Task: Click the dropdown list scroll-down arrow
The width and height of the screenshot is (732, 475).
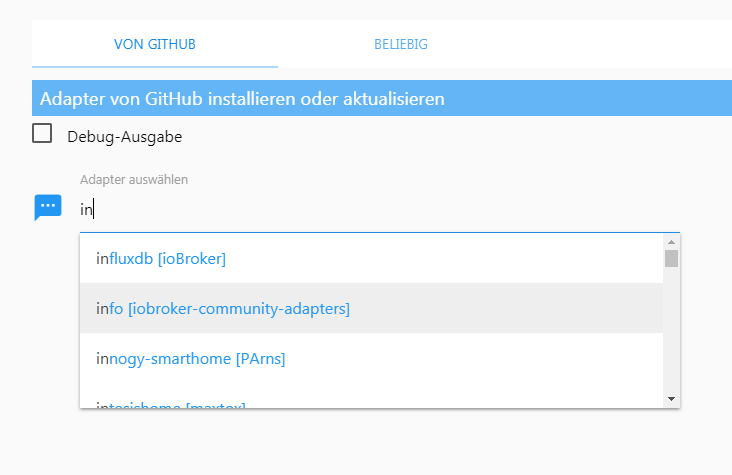Action: coord(671,399)
